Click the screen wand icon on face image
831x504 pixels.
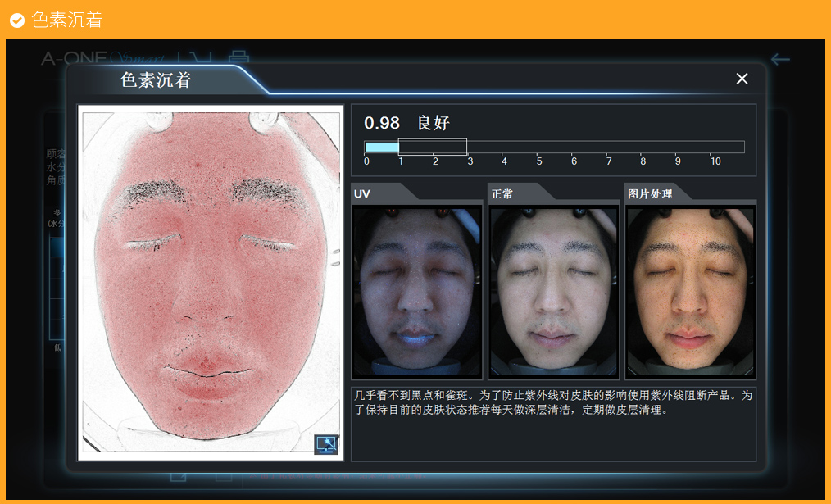326,444
